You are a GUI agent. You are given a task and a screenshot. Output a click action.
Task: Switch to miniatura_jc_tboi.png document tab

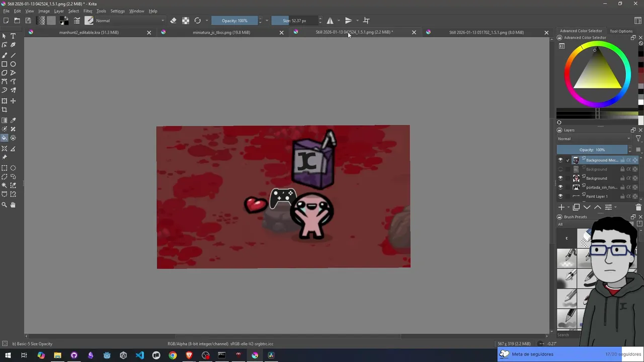pos(221,32)
